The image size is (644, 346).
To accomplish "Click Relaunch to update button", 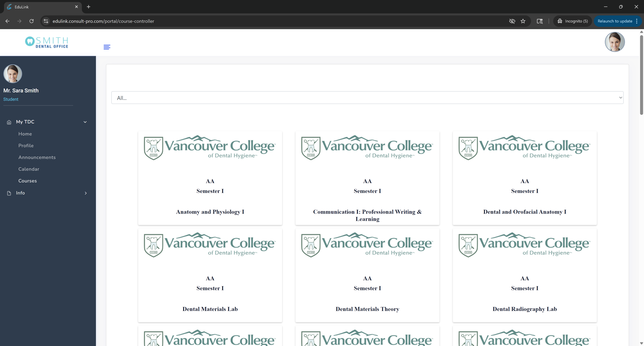I will (x=615, y=21).
